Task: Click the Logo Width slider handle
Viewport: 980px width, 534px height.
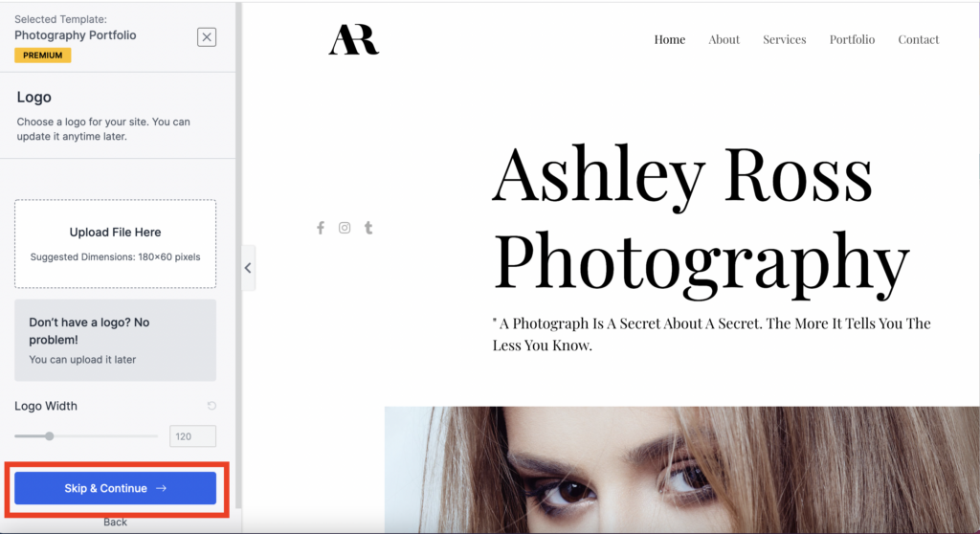Action: tap(50, 435)
